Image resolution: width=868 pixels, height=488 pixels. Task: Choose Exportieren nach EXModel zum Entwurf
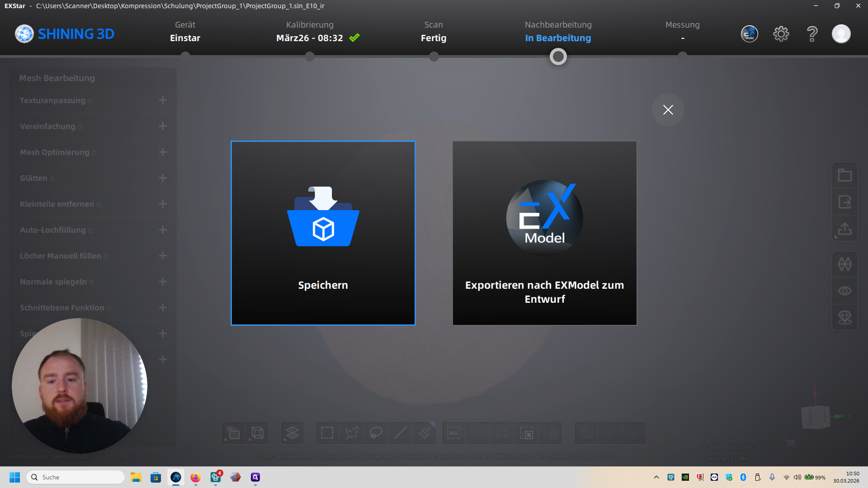pyautogui.click(x=544, y=233)
